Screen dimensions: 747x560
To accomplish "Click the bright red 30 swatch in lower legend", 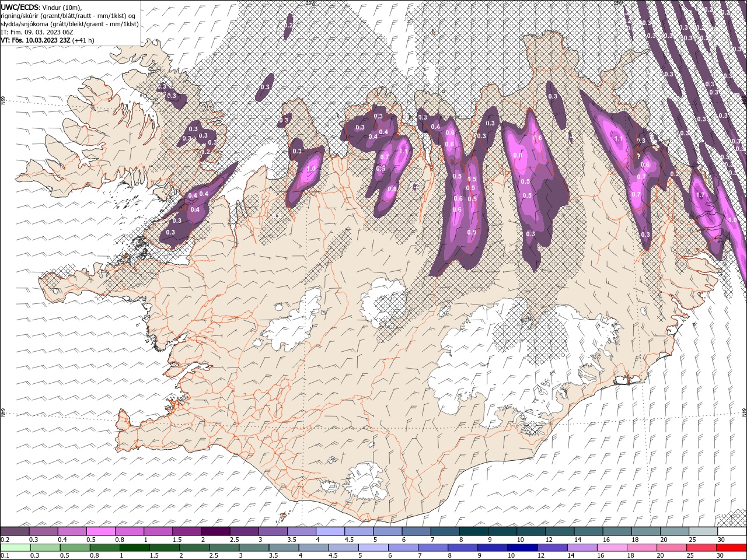I will click(x=732, y=548).
